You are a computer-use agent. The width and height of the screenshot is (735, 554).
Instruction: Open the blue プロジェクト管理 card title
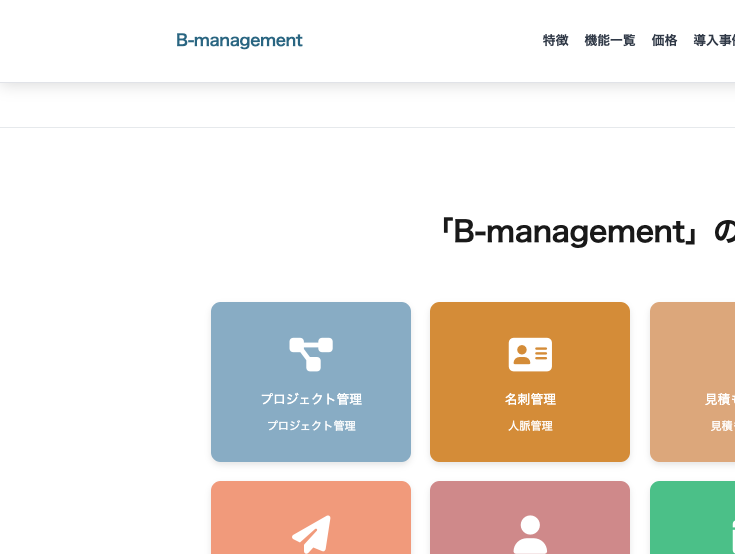(x=311, y=399)
